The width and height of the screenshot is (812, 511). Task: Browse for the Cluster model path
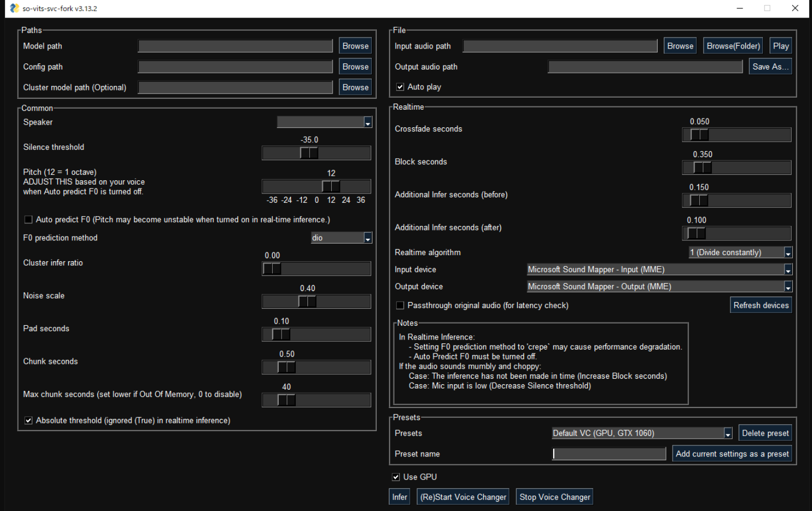[x=355, y=87]
